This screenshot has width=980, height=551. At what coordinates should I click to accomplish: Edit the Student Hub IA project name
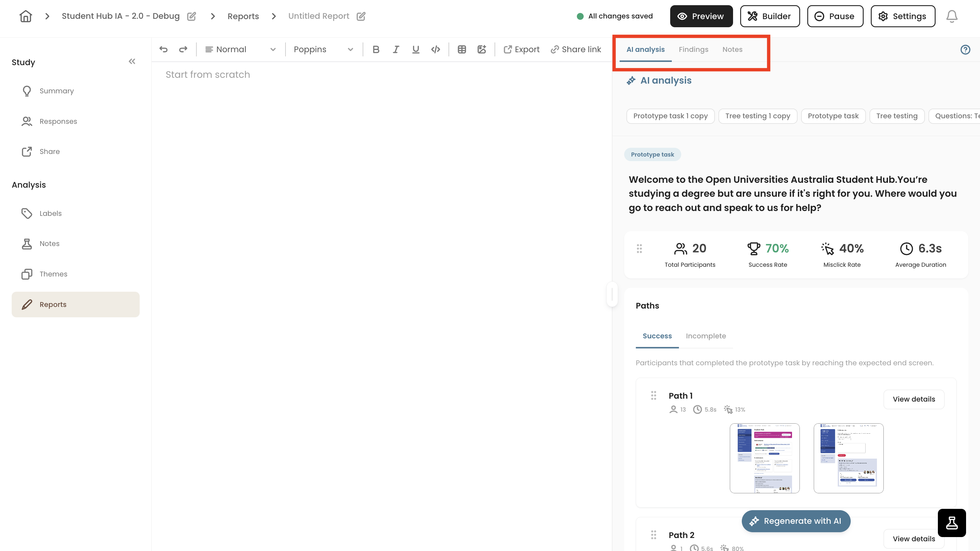click(191, 16)
